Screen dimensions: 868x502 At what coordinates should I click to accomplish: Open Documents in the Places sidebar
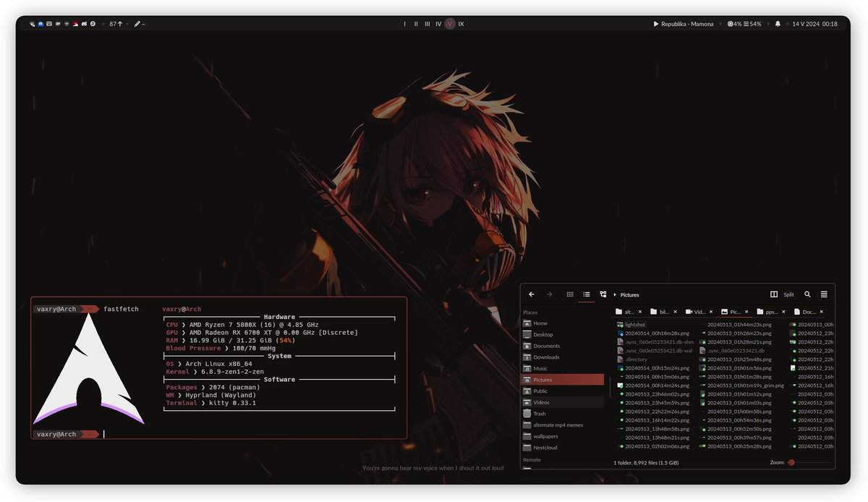click(563, 346)
